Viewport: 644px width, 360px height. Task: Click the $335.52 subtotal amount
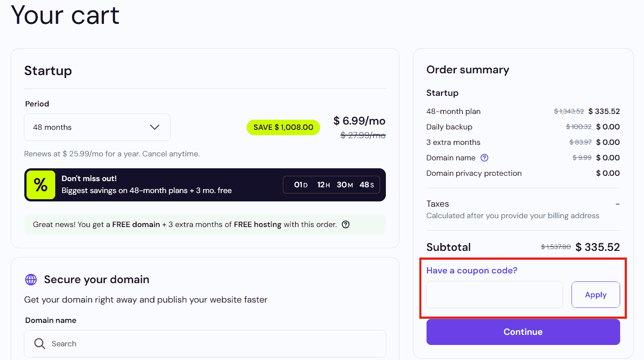click(598, 247)
